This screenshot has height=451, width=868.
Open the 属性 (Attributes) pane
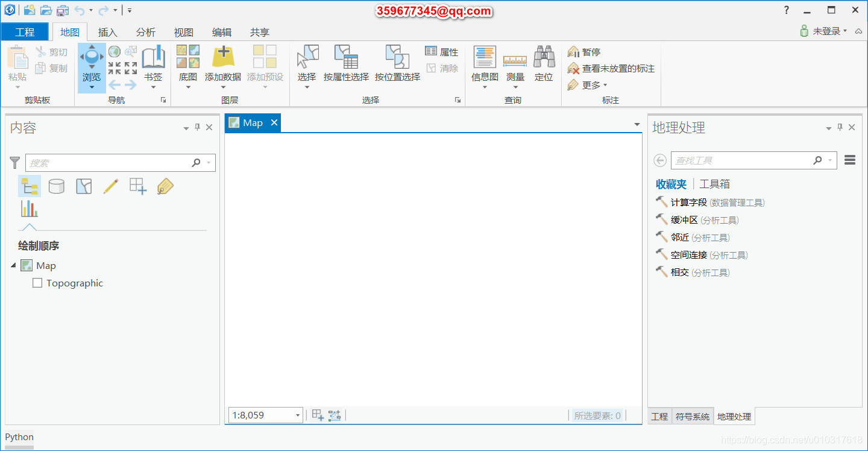(442, 52)
